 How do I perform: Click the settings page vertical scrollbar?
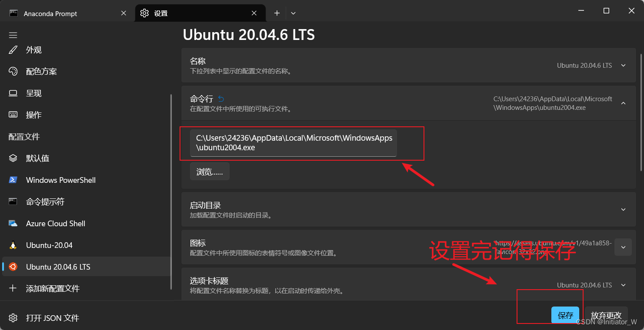point(641,112)
